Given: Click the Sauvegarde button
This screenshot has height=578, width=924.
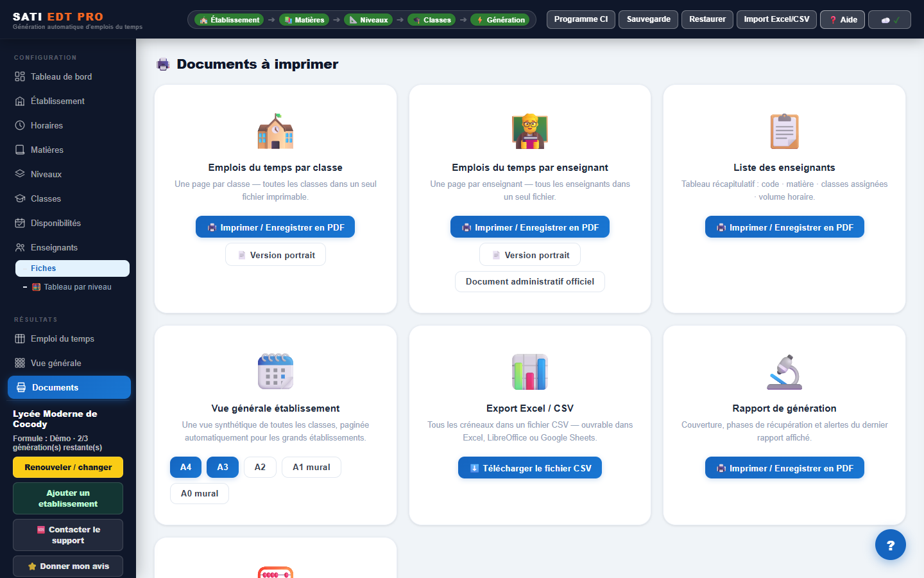Looking at the screenshot, I should tap(648, 19).
